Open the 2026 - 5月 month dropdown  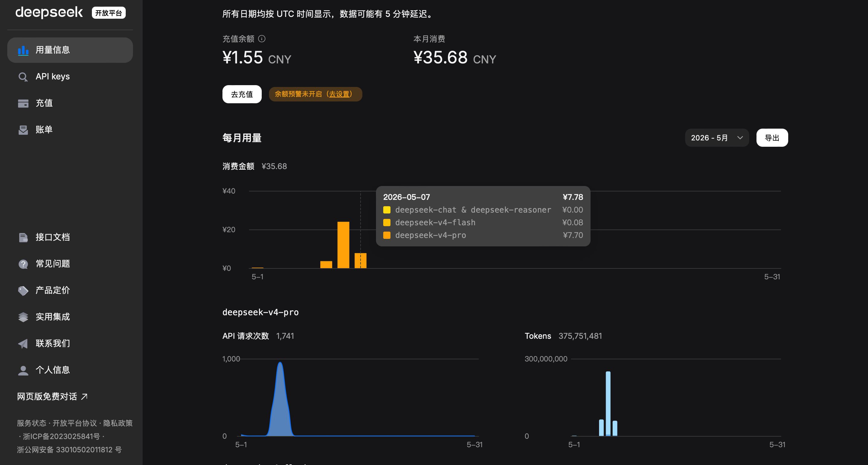(x=717, y=138)
